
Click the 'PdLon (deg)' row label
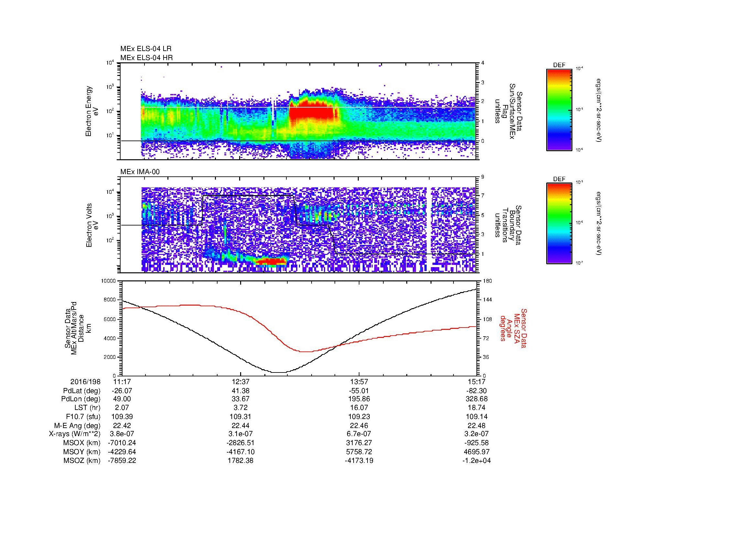pos(81,399)
